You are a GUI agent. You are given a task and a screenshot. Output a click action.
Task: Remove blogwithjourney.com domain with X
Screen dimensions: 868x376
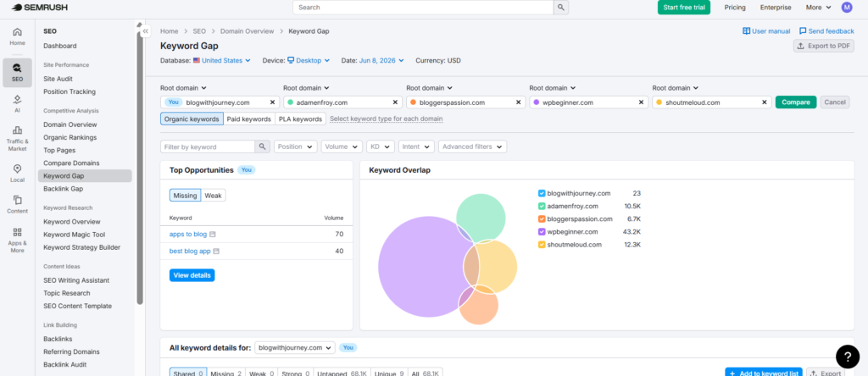(x=272, y=102)
